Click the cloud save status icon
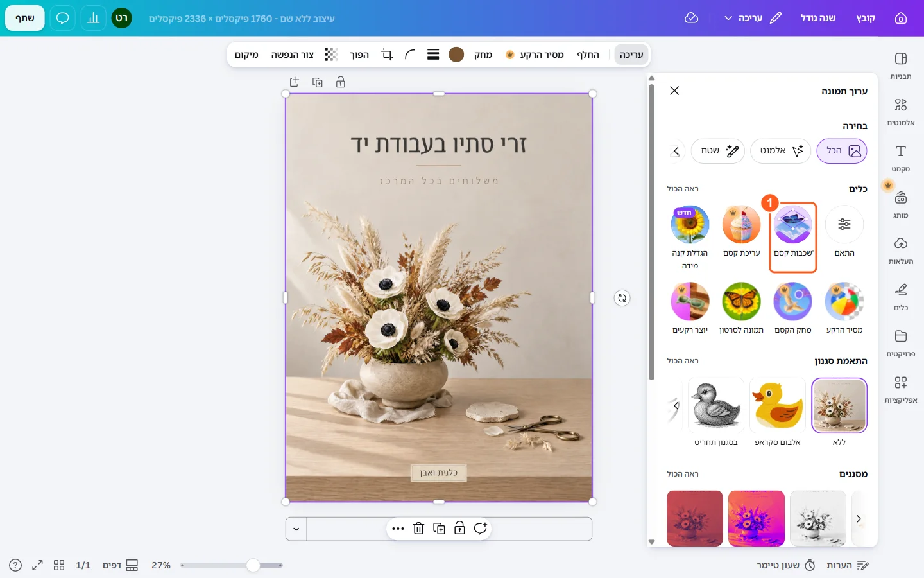 (x=692, y=18)
